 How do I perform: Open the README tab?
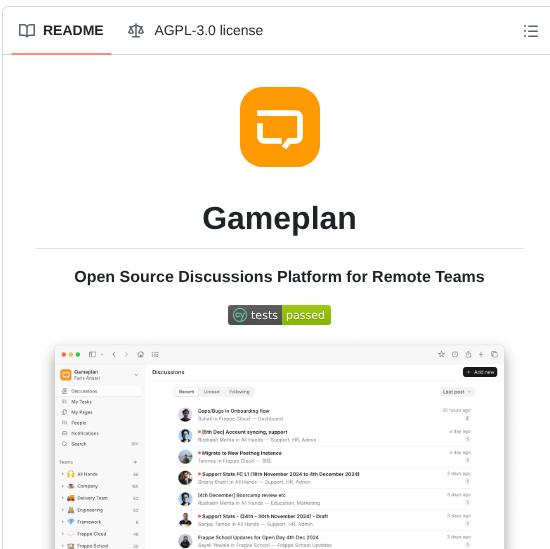[x=61, y=31]
